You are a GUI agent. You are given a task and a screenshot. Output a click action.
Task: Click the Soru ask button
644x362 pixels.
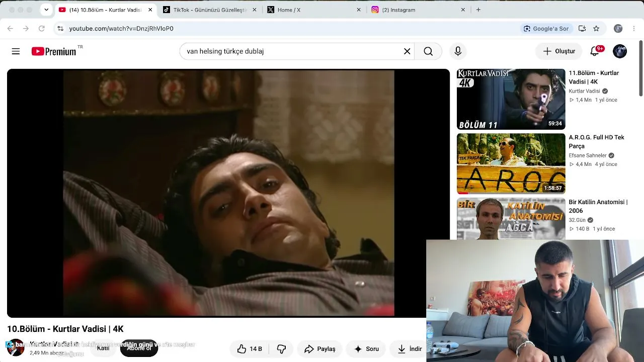(366, 349)
